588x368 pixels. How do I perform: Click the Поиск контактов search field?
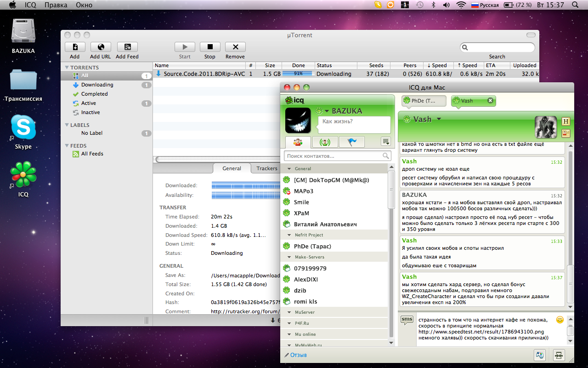[x=338, y=156]
